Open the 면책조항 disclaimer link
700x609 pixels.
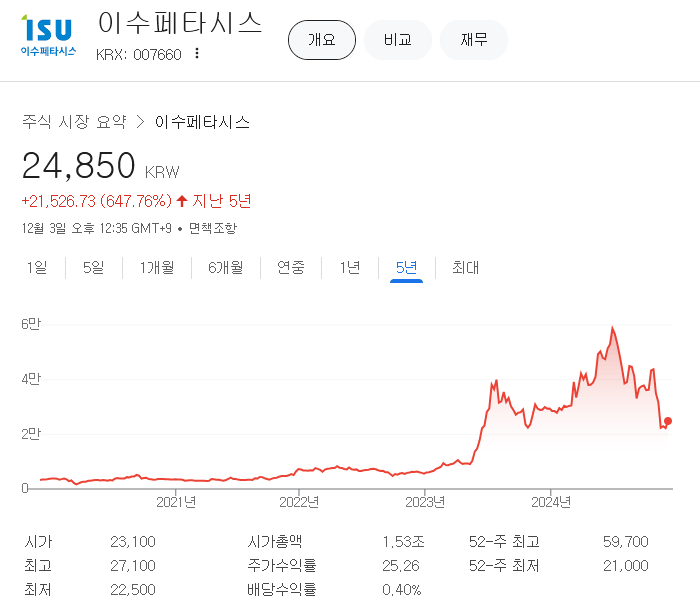pyautogui.click(x=212, y=228)
